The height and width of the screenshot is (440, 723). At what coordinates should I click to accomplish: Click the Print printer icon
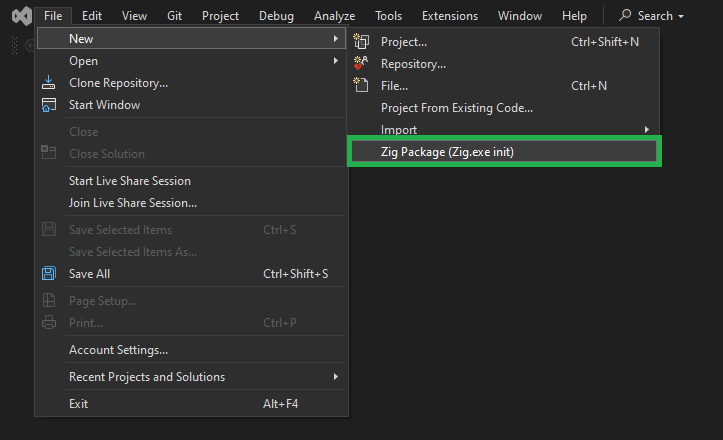coord(48,322)
